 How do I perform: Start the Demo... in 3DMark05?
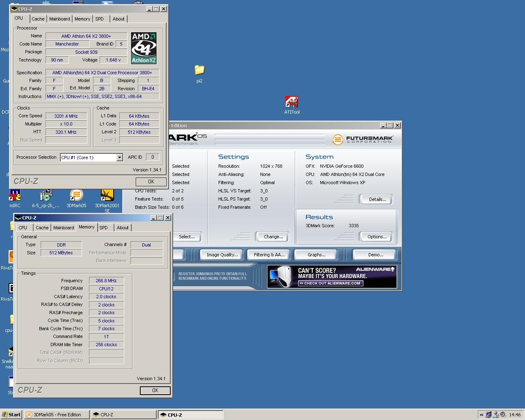coord(375,255)
